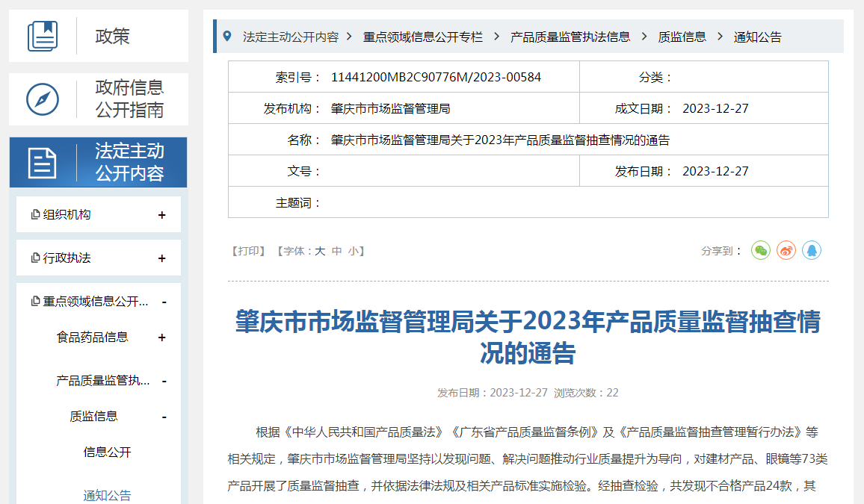864x504 pixels.
Task: Open 行政执法 in the sidebar
Action: click(x=67, y=258)
